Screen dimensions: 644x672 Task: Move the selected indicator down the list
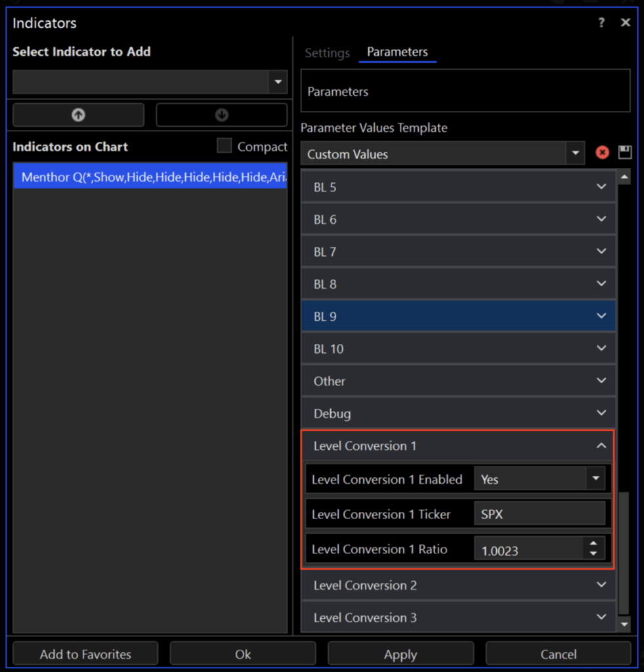tap(221, 115)
